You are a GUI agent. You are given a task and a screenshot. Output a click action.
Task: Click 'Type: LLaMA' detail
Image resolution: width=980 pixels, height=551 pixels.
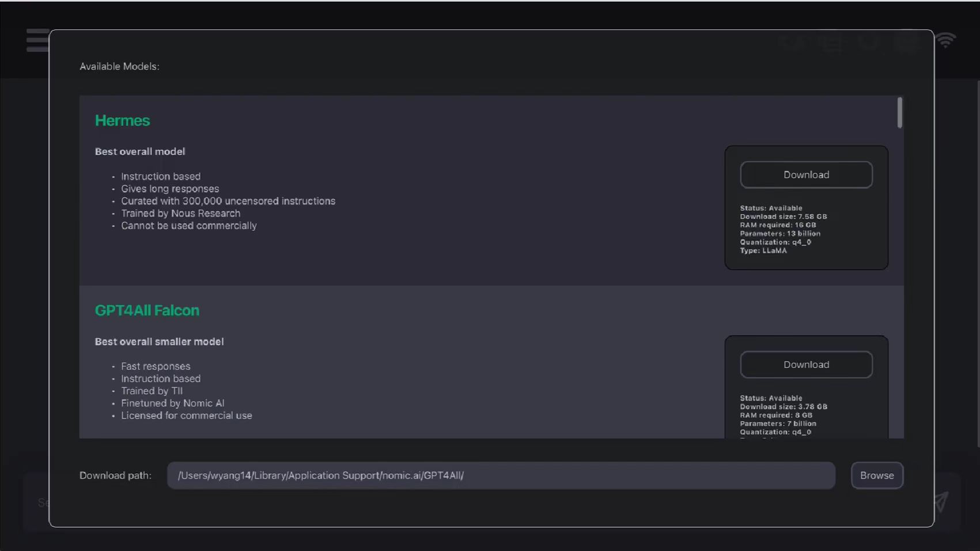[763, 250]
